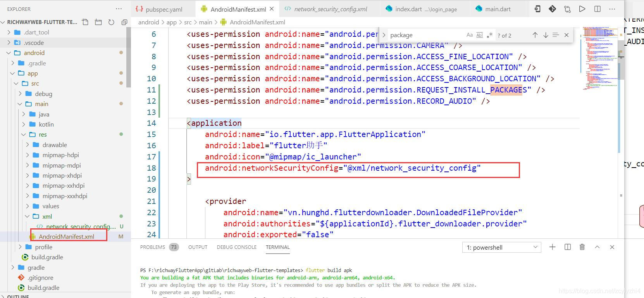
Task: Expand the OUTLINE section
Action: click(18, 296)
